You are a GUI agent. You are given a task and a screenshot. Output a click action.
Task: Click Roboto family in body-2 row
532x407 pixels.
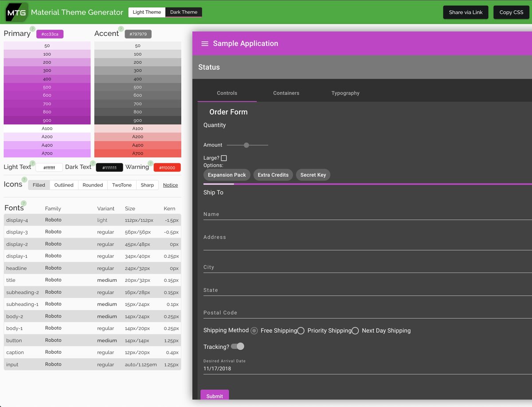pyautogui.click(x=53, y=316)
